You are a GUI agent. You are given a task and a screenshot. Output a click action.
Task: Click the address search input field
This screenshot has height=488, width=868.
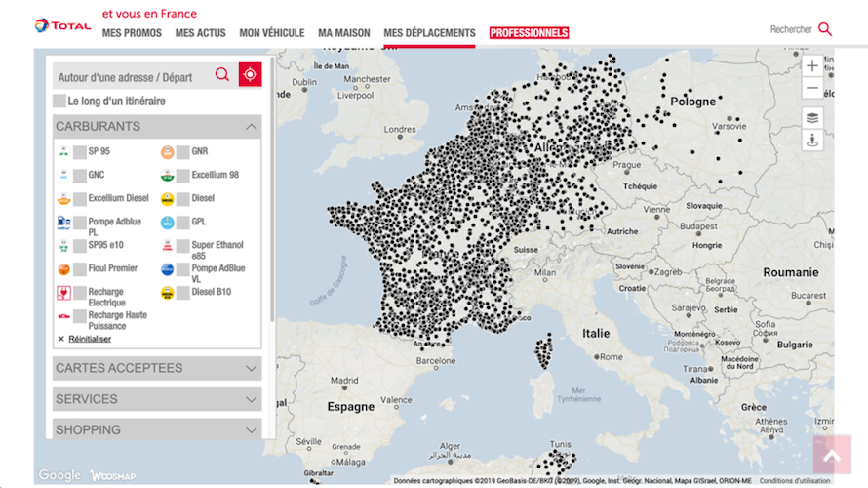point(132,76)
